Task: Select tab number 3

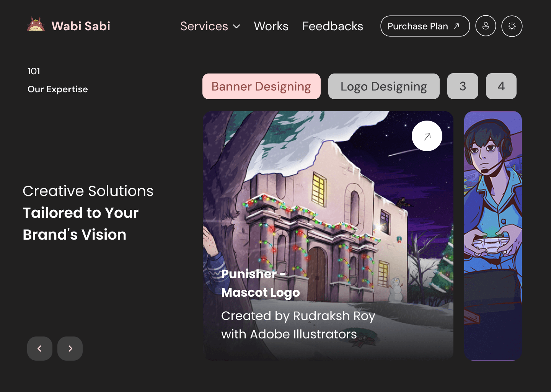Action: [463, 87]
